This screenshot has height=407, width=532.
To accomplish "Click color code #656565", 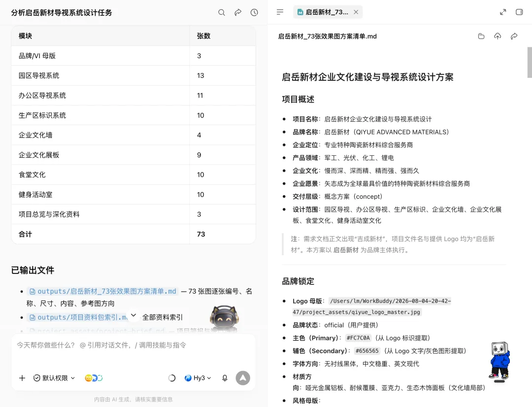I will (x=367, y=351).
